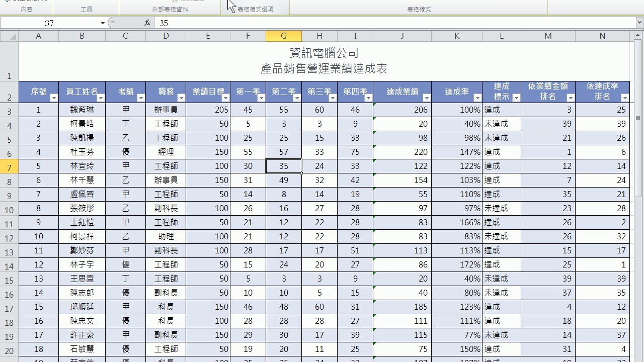Select column B header
Screen dimensions: 644x362
click(x=82, y=36)
